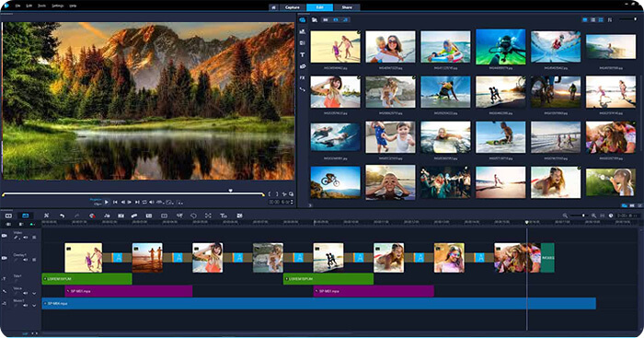644x338 pixels.
Task: Open the Sound Mixer
Action: (107, 216)
